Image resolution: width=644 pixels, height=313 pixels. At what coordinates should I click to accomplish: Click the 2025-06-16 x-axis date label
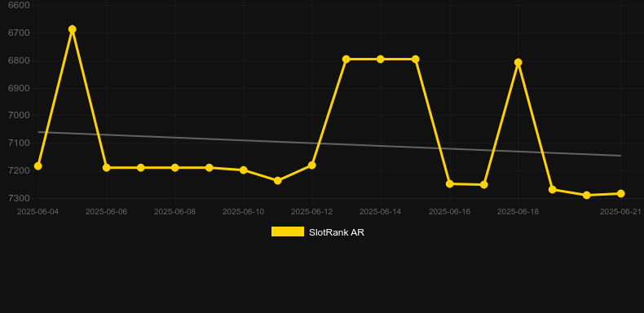[450, 212]
